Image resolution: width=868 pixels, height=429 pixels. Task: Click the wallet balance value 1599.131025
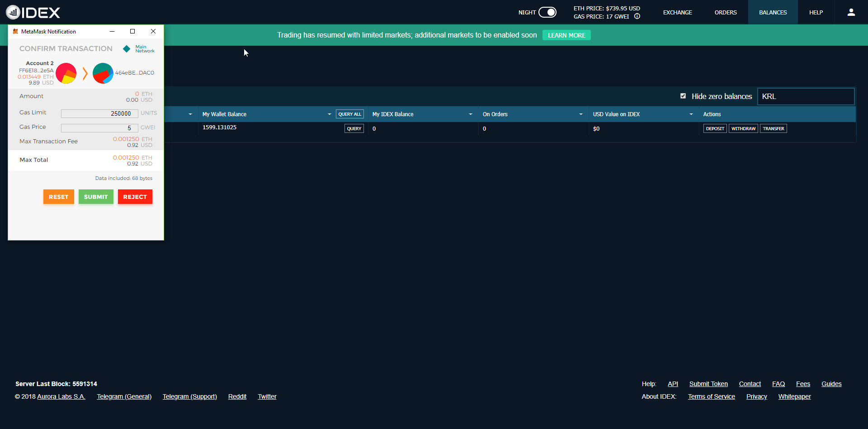(x=219, y=127)
